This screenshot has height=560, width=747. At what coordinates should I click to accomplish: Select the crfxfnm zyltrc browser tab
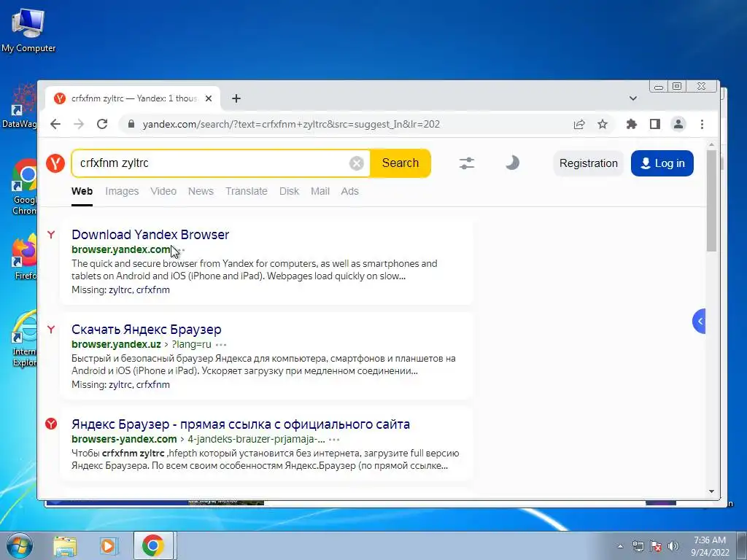coord(133,98)
